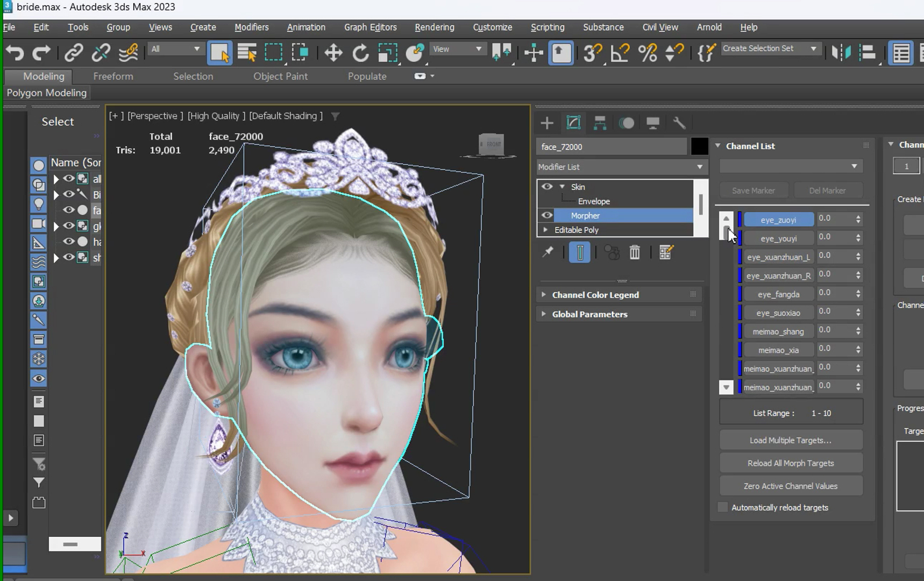Click Reload All Morph Targets button

tap(791, 463)
